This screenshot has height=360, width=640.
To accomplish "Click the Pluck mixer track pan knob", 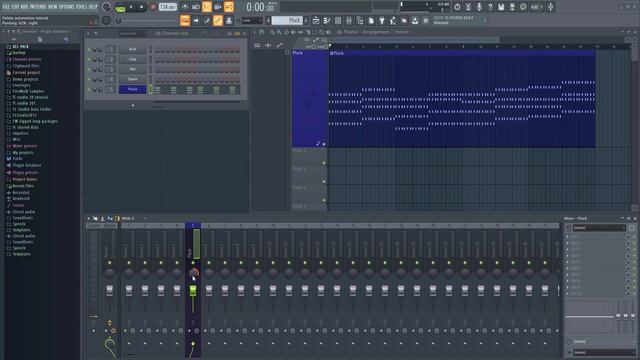I will point(193,273).
